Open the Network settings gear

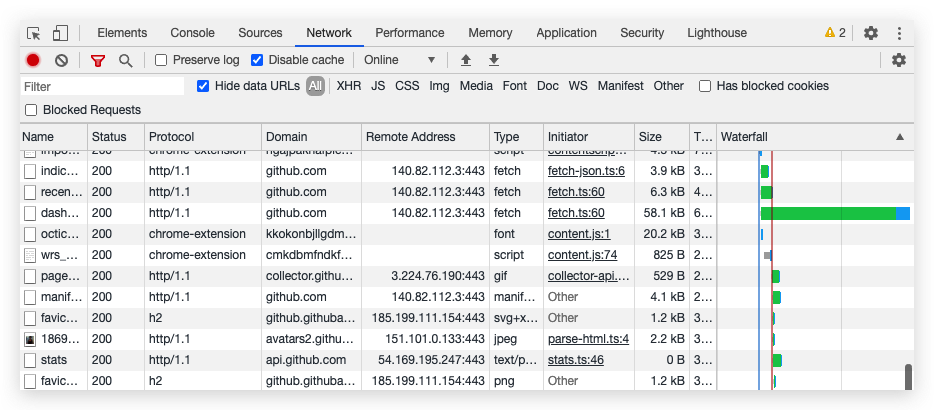898,60
